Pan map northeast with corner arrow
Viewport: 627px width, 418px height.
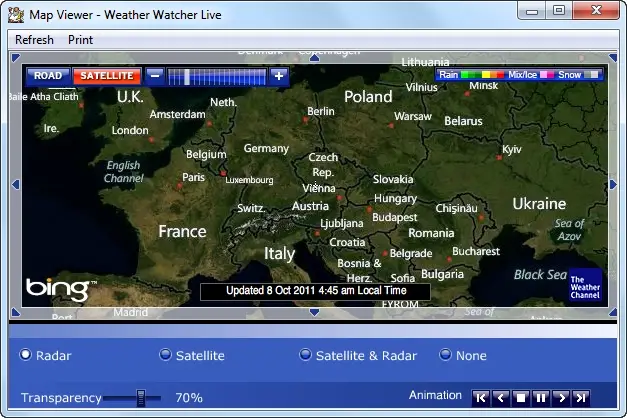coord(613,58)
